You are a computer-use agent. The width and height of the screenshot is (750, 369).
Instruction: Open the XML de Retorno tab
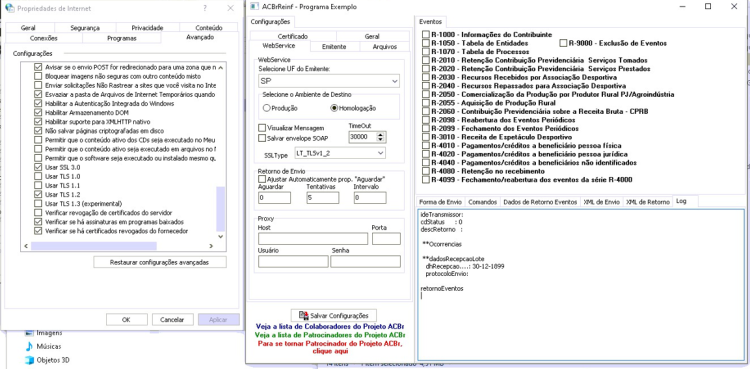click(648, 202)
